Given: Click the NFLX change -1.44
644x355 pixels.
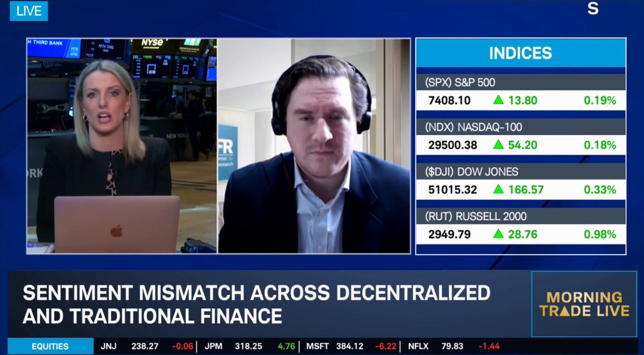Looking at the screenshot, I should tap(489, 346).
